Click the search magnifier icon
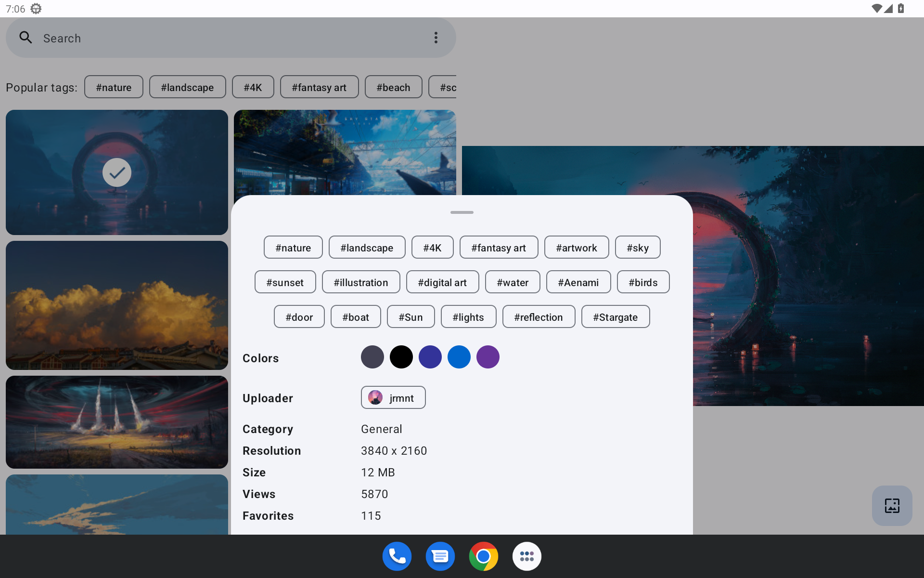The width and height of the screenshot is (924, 578). tap(26, 38)
